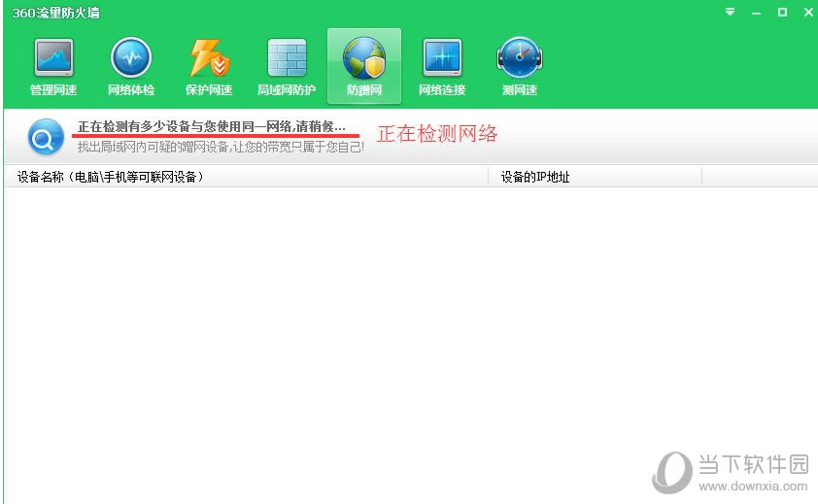Launch the 网络体检 network checkup

(x=131, y=67)
